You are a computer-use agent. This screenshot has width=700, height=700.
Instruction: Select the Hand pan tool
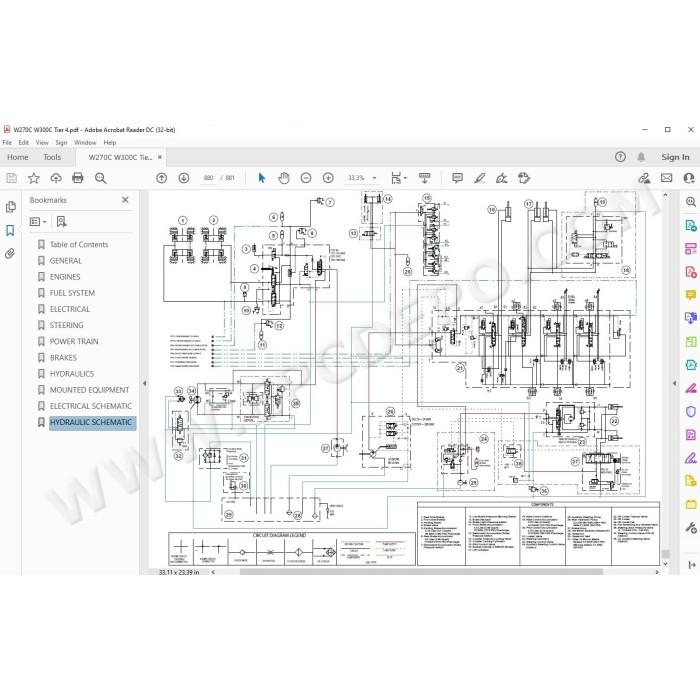click(283, 178)
